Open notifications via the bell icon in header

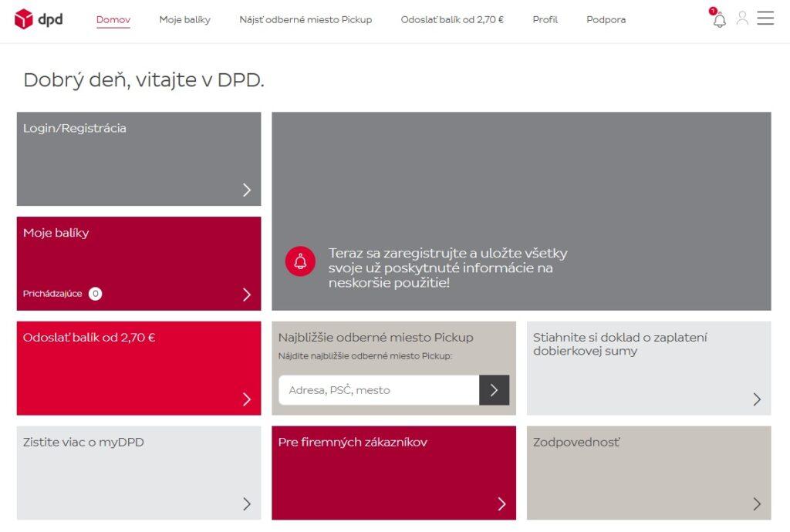point(720,20)
